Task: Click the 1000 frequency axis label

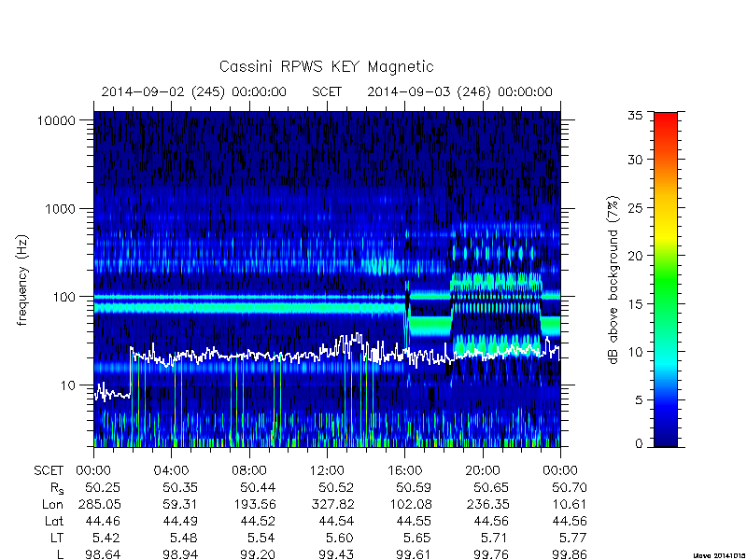Action: [61, 209]
